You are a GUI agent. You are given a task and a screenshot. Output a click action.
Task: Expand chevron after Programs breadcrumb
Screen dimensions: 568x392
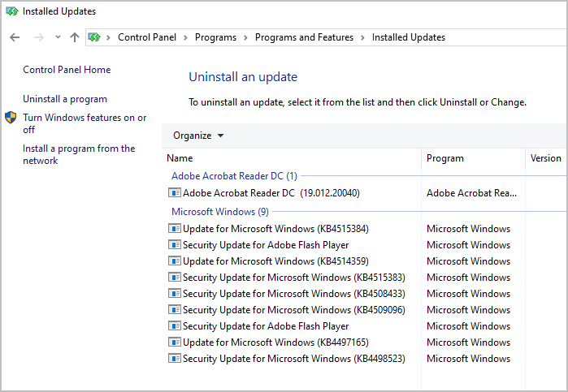[x=245, y=37]
